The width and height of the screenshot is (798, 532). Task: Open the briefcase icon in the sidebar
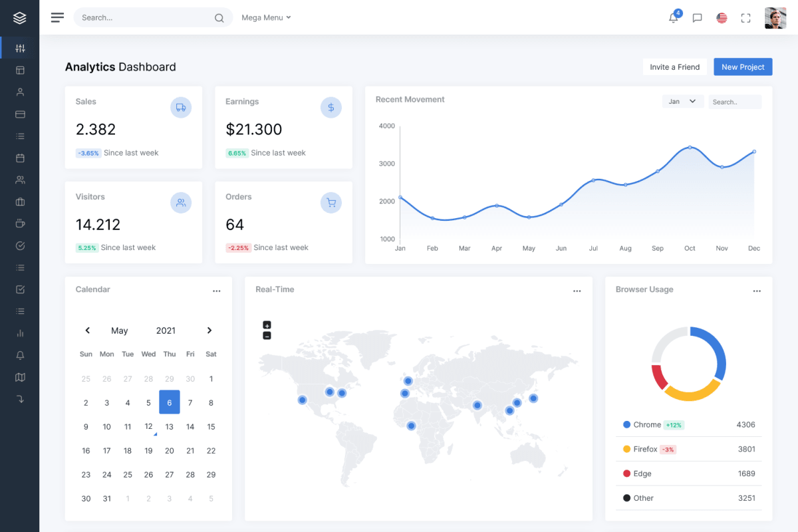click(20, 201)
